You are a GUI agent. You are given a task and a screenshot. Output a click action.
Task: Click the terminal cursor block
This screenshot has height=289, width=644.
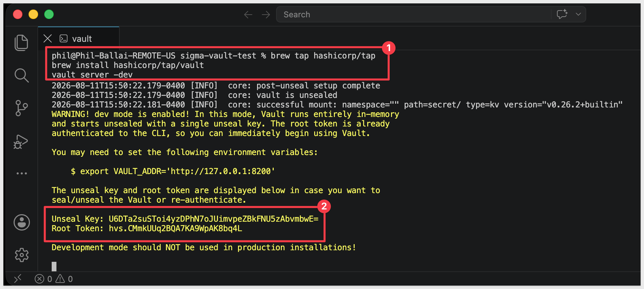coord(54,267)
